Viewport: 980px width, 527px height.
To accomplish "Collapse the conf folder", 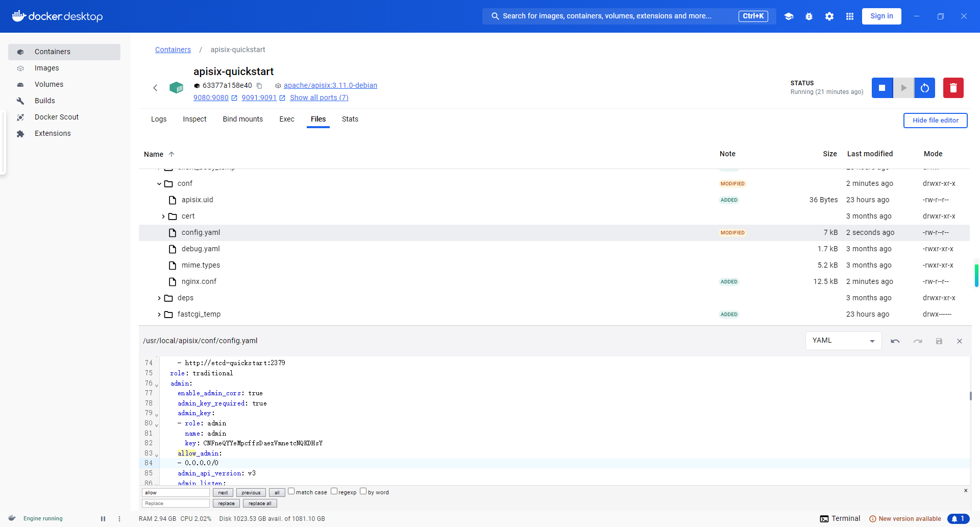I will click(159, 184).
